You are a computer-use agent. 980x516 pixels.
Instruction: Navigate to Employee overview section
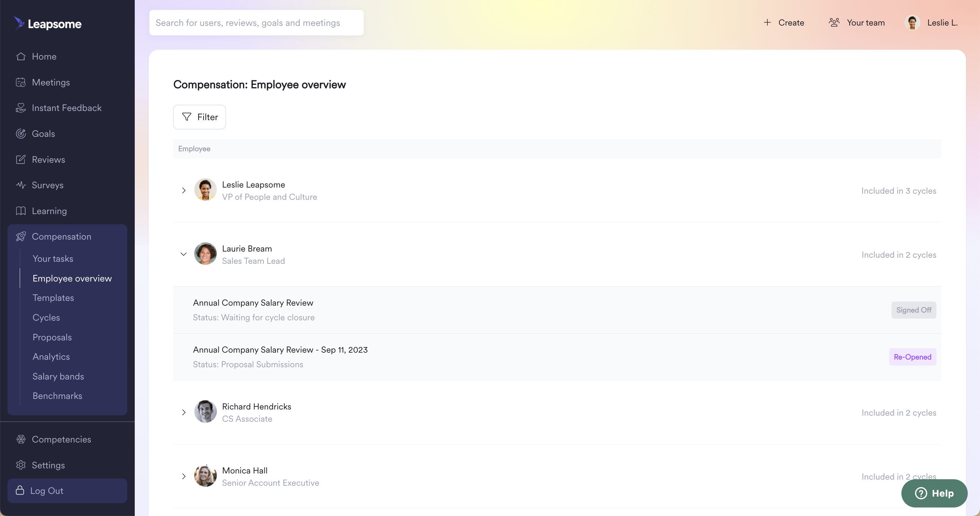[72, 277]
